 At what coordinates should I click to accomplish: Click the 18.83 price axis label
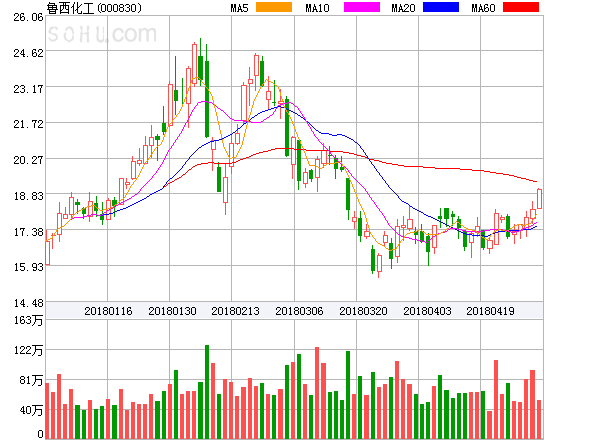(28, 196)
